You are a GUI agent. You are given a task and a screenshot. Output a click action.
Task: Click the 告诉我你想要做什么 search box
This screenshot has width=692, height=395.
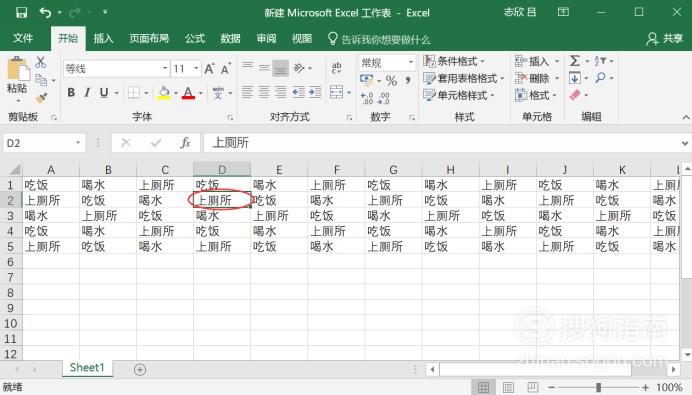[380, 39]
